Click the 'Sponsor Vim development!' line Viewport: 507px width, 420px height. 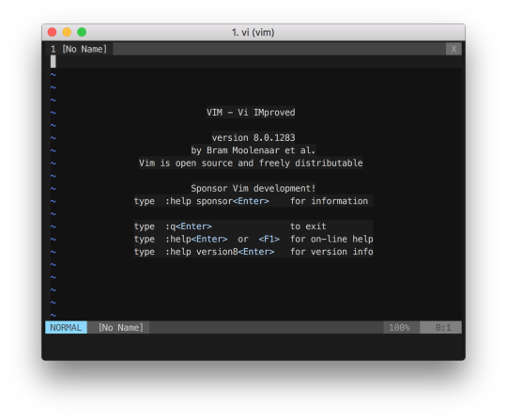253,188
